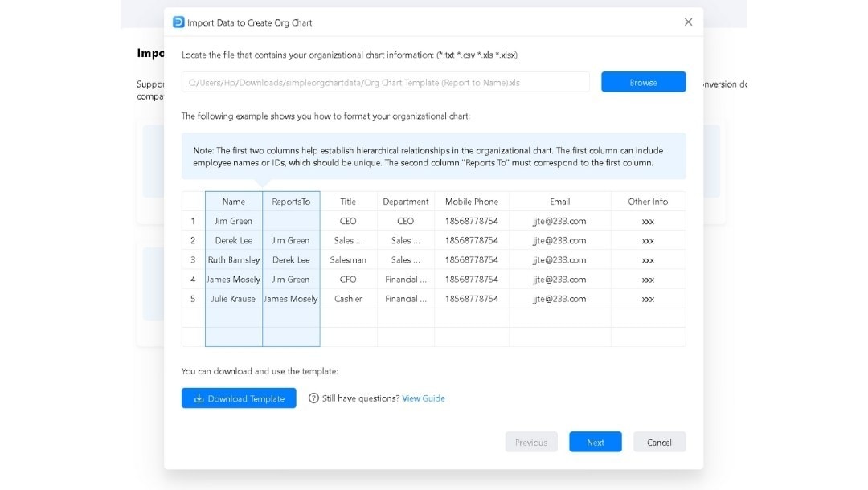The width and height of the screenshot is (868, 490).
Task: Open the View Guide link
Action: (424, 398)
